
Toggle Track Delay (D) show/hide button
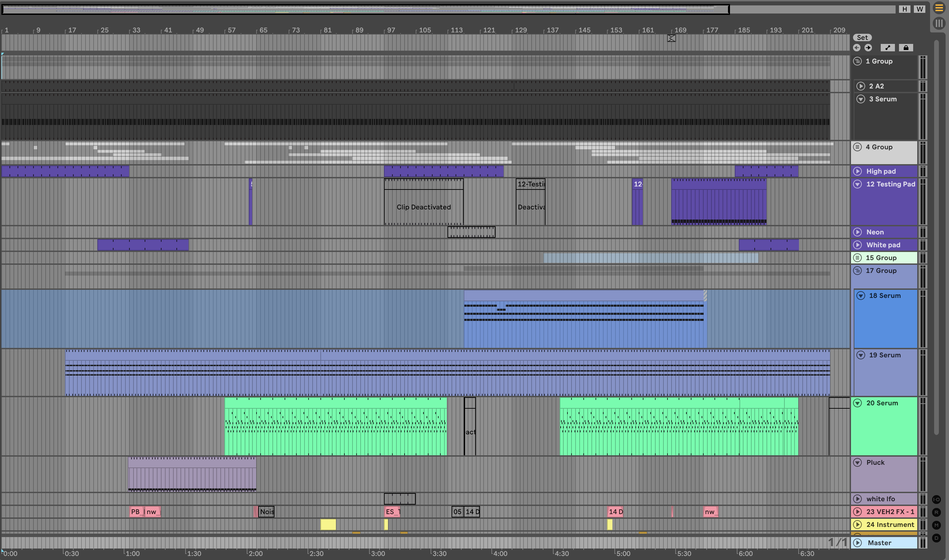click(936, 538)
